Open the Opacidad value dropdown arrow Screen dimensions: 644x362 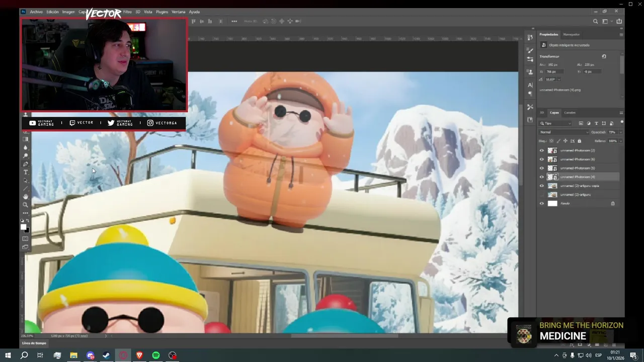(x=620, y=132)
